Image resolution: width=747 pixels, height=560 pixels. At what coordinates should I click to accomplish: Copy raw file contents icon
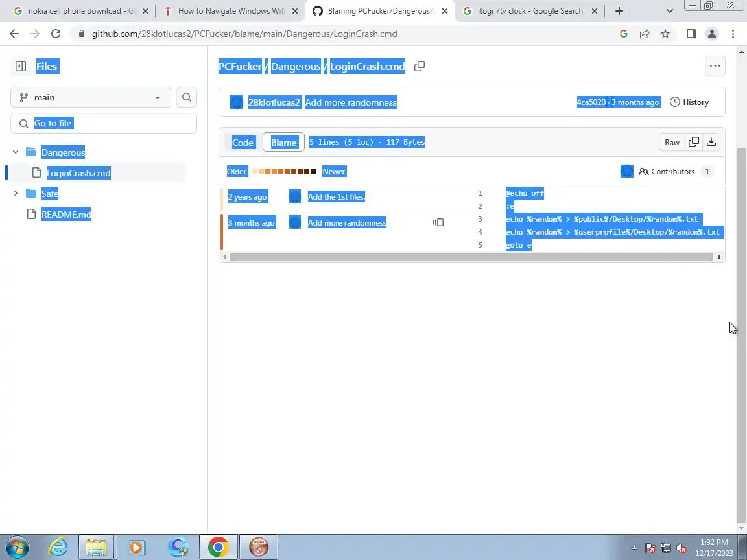pyautogui.click(x=694, y=143)
